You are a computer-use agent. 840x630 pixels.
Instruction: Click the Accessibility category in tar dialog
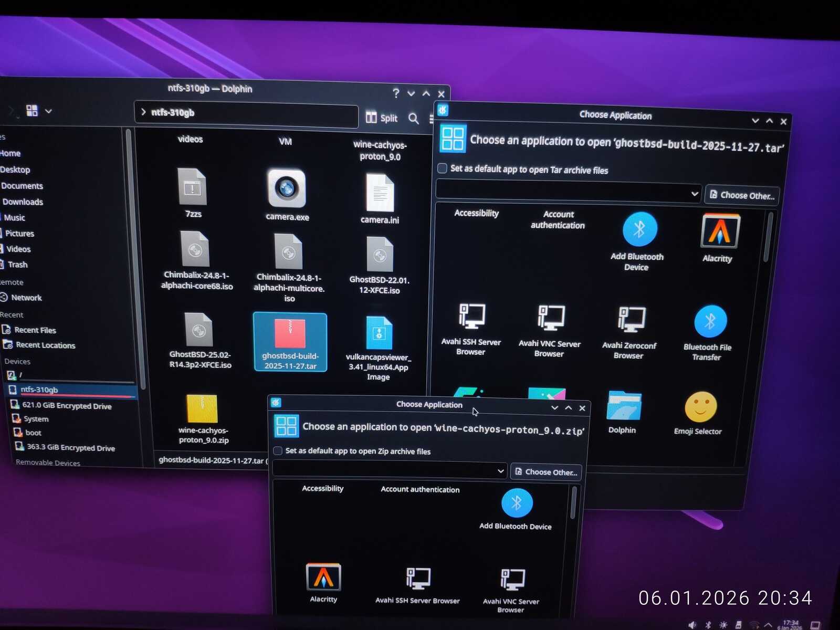point(476,213)
